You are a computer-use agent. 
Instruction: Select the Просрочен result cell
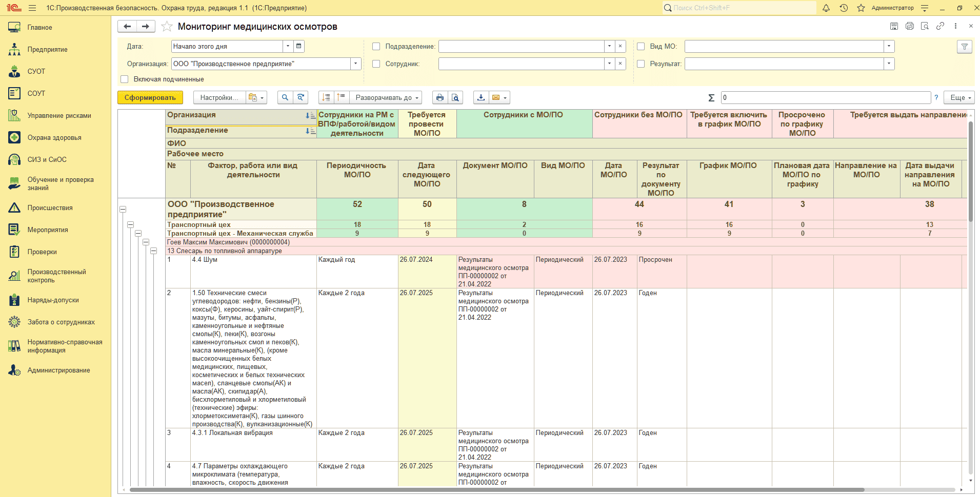[x=662, y=272]
